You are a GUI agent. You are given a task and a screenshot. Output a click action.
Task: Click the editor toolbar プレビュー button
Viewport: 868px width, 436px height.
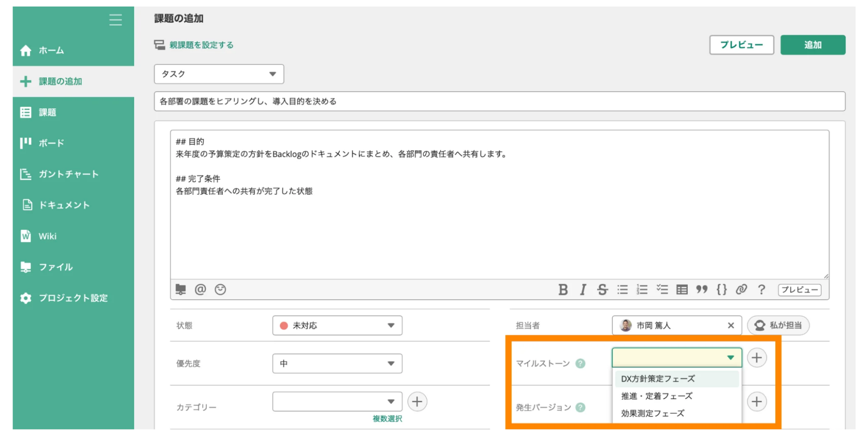click(799, 290)
